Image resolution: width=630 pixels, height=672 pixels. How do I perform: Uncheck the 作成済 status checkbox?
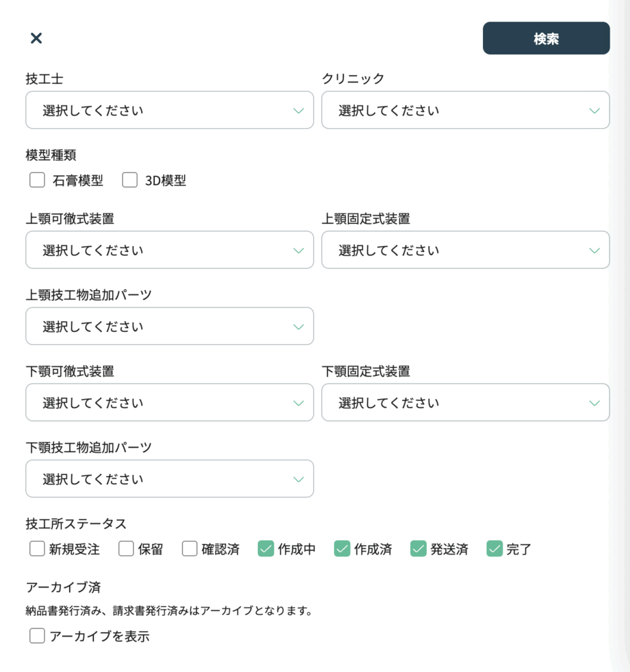(342, 549)
